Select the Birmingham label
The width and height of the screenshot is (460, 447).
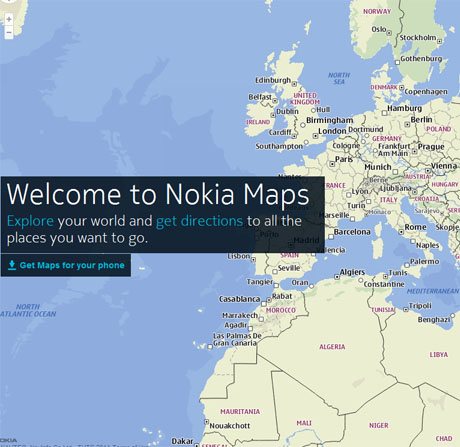[x=329, y=120]
